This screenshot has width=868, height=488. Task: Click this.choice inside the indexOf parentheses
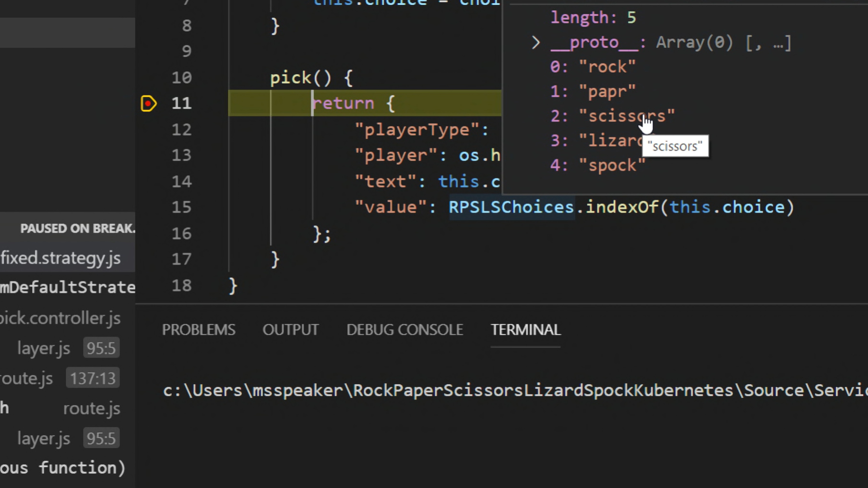(727, 207)
